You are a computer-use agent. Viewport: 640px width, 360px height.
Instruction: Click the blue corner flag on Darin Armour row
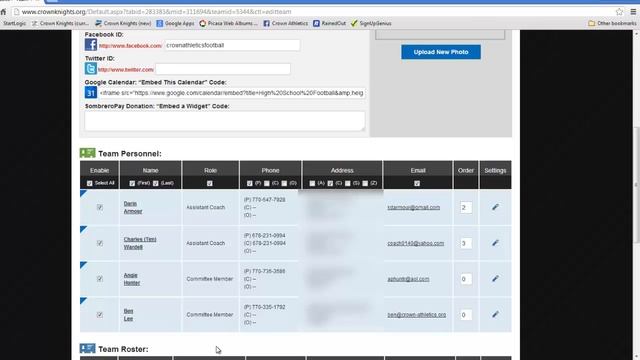click(x=83, y=193)
